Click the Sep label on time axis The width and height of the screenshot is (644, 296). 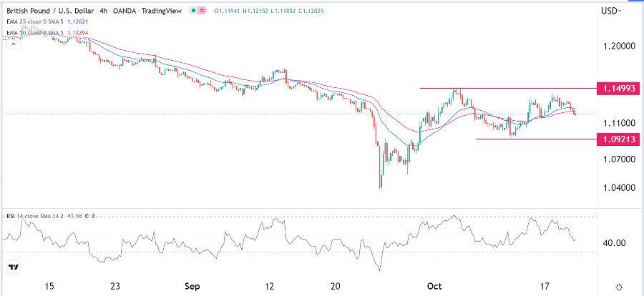click(191, 286)
